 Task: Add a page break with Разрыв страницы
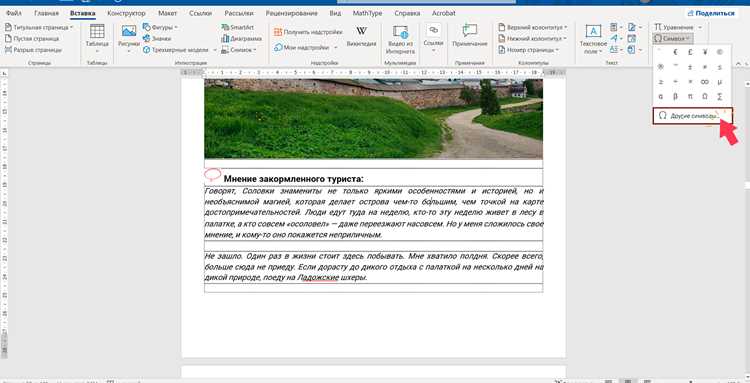coord(33,50)
